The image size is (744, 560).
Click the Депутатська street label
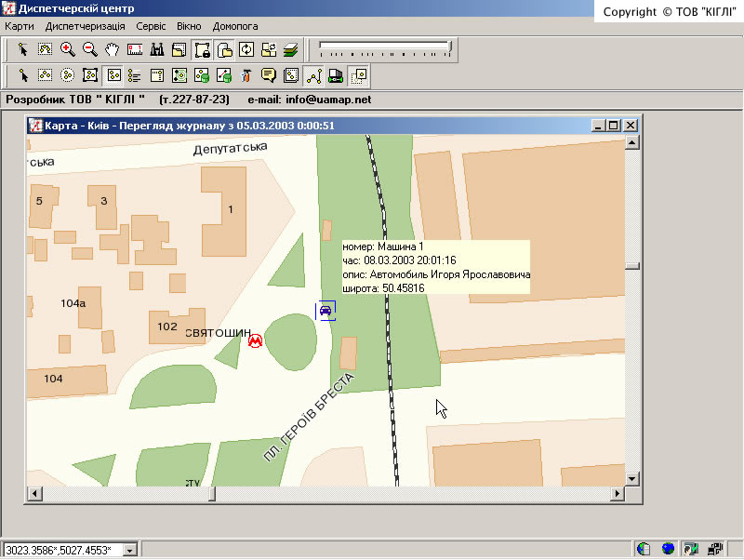tap(230, 149)
